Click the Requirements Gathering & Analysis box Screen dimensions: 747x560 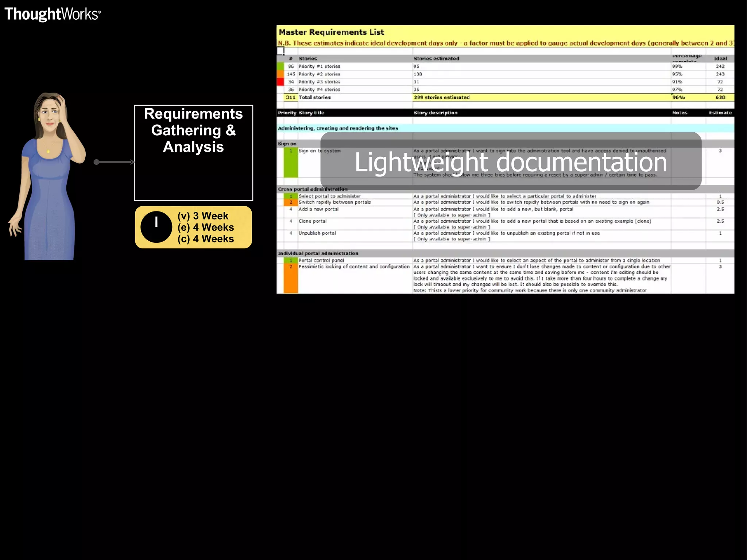pyautogui.click(x=193, y=153)
